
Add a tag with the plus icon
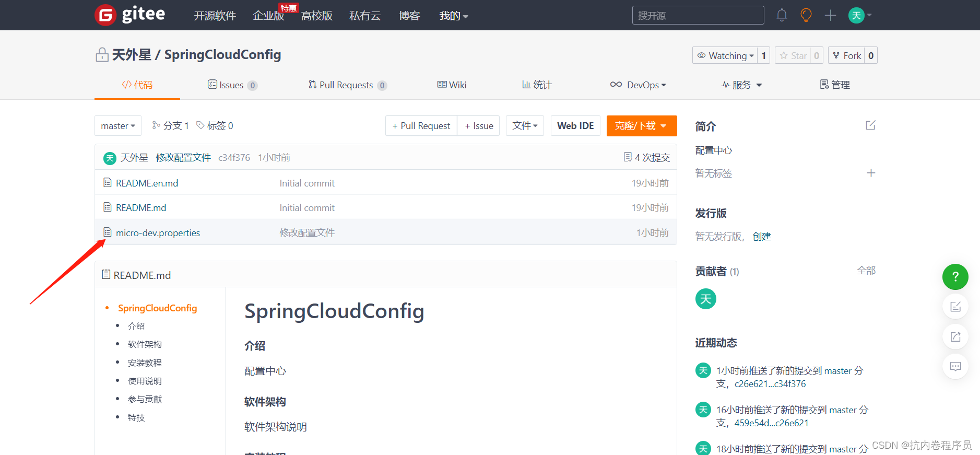pos(871,173)
